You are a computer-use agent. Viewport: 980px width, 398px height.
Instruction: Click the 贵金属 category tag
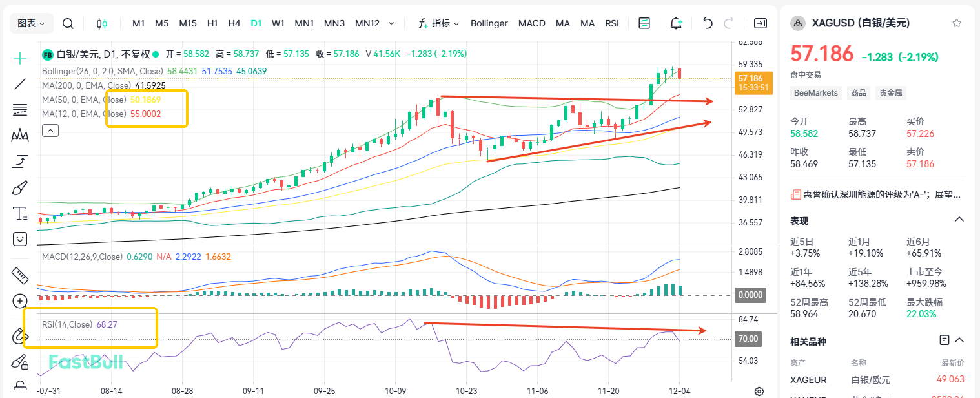tap(890, 92)
